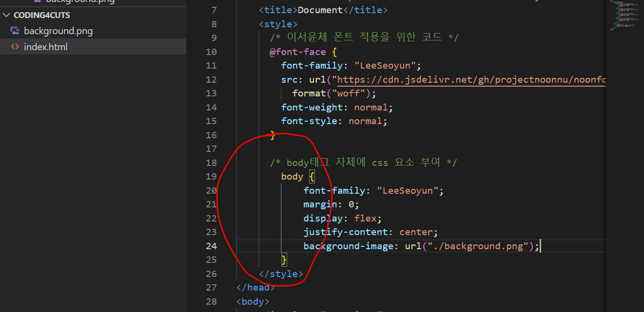644x312 pixels.
Task: Click the @font-face rule keyword
Action: pyautogui.click(x=297, y=52)
